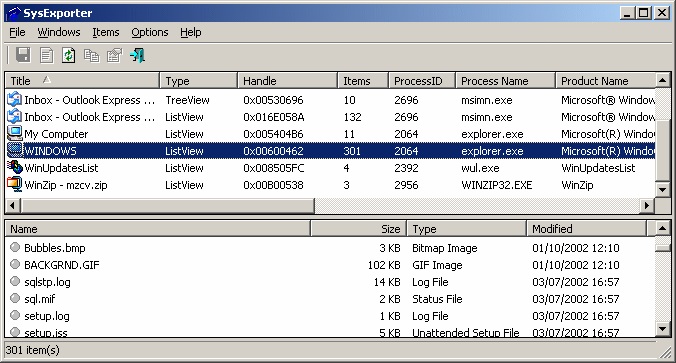Open the Items menu
This screenshot has width=676, height=363.
(106, 32)
